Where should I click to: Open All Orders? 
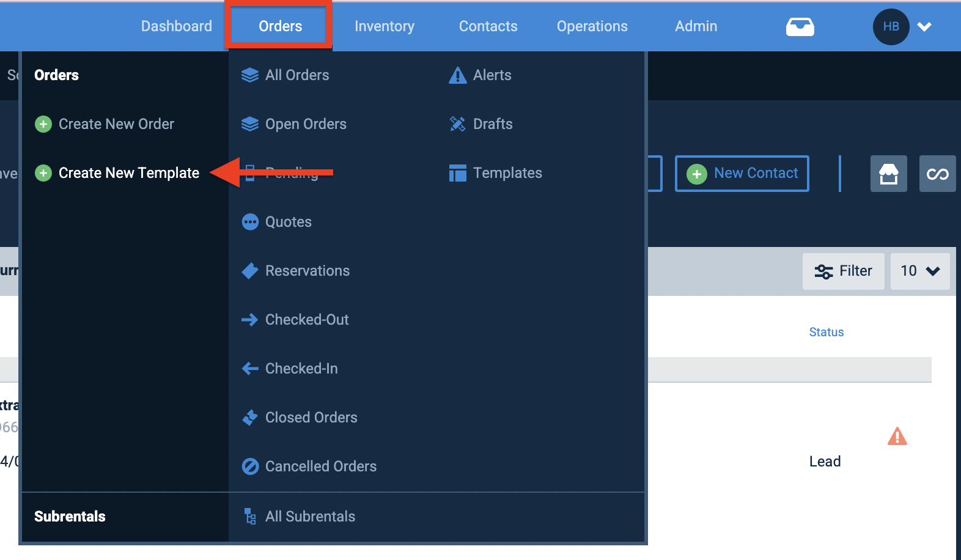(297, 75)
